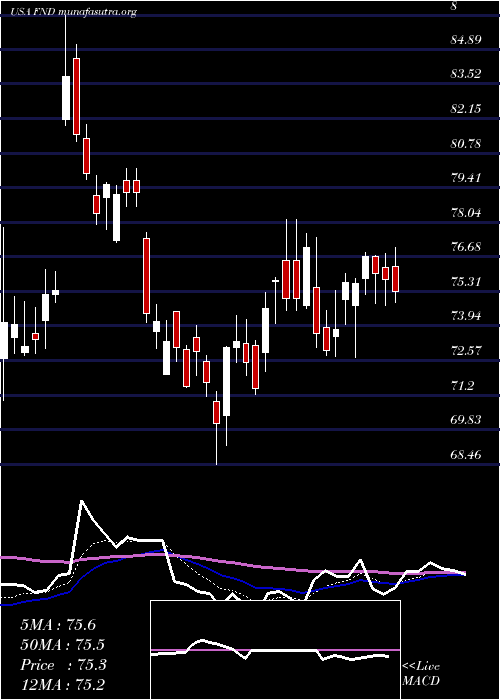The height and width of the screenshot is (700, 500).
Task: Click the 82.15 price level label
Action: (466, 109)
